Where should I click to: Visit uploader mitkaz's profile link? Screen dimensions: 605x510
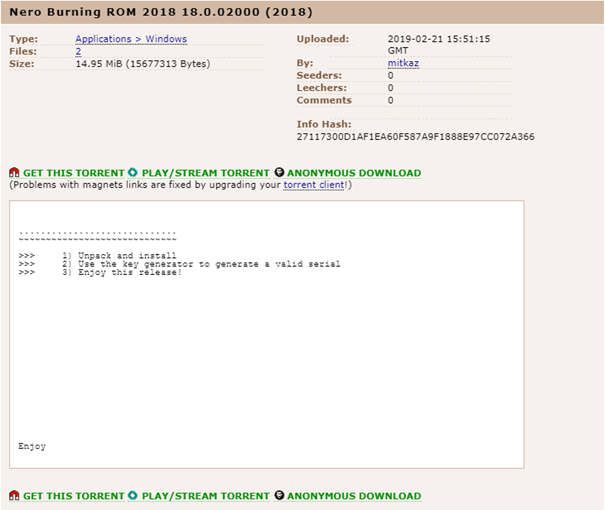[403, 64]
